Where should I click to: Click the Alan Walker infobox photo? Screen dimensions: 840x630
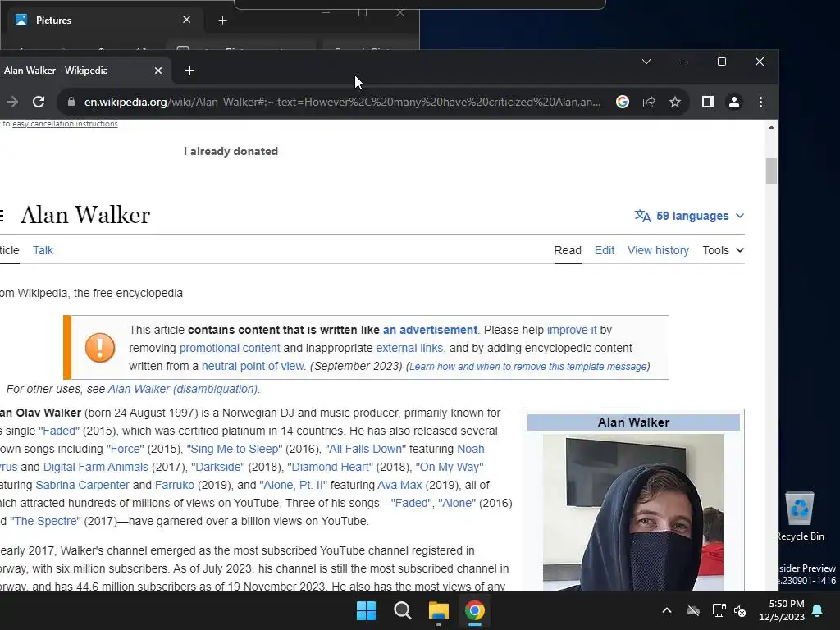point(633,512)
